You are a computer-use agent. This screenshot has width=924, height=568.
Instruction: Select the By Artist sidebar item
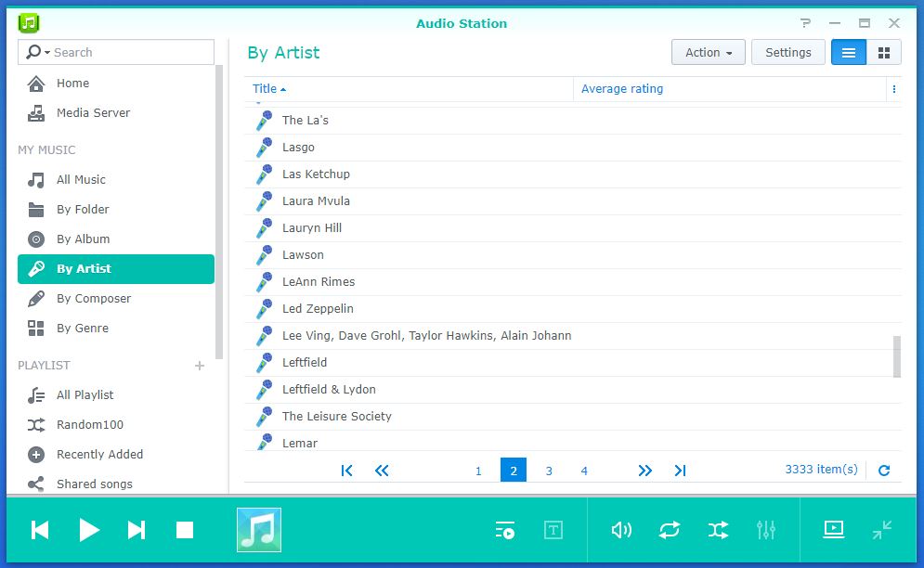(116, 268)
